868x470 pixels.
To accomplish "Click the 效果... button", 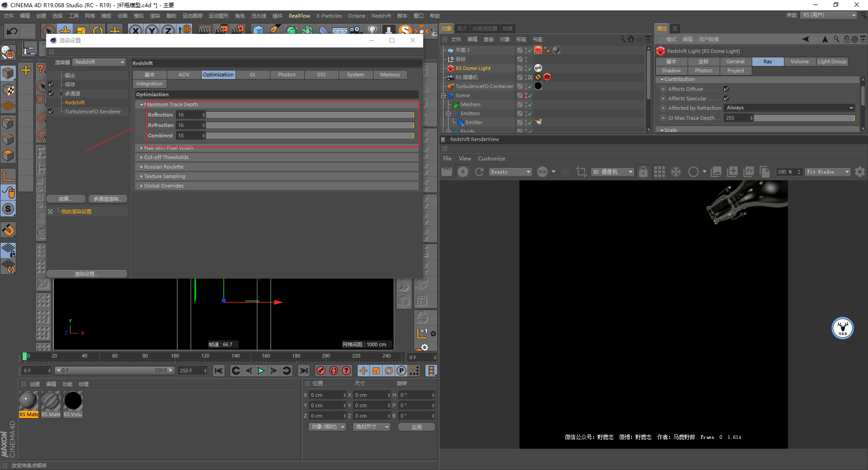I will point(66,199).
